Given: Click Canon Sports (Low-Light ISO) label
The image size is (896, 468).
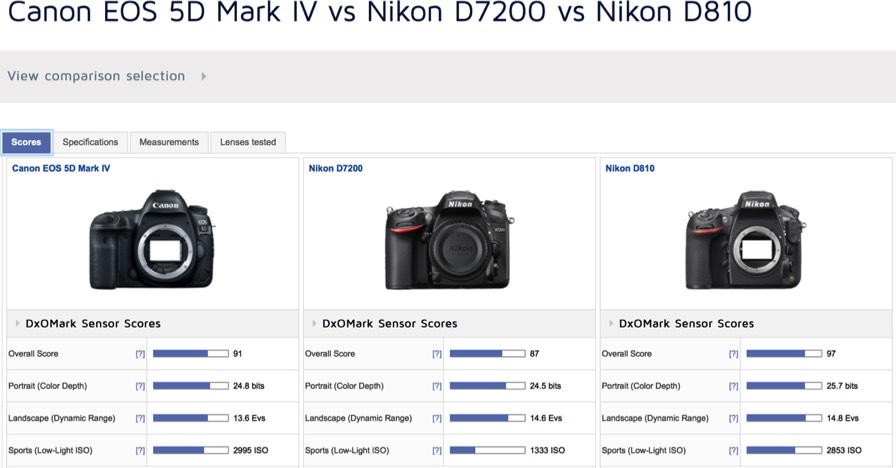Looking at the screenshot, I should coord(50,450).
